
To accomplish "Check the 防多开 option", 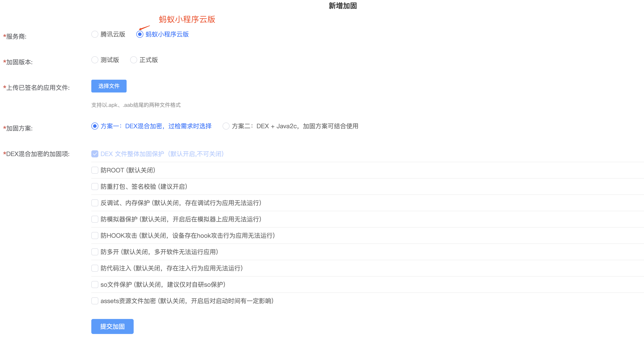I will tap(95, 252).
